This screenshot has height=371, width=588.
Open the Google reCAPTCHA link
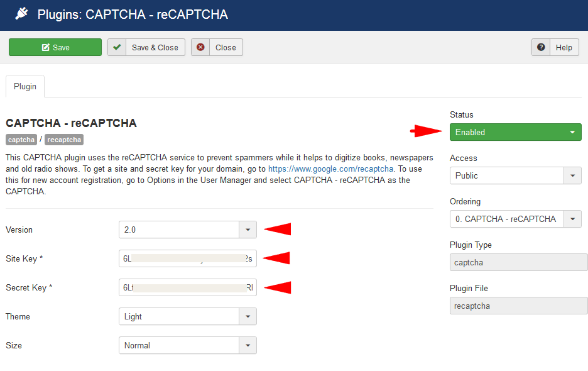tap(330, 169)
